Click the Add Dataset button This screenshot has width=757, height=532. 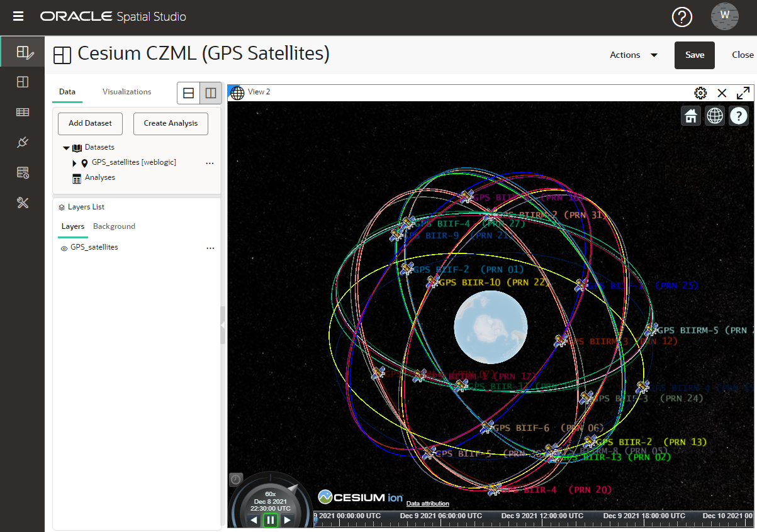[90, 123]
